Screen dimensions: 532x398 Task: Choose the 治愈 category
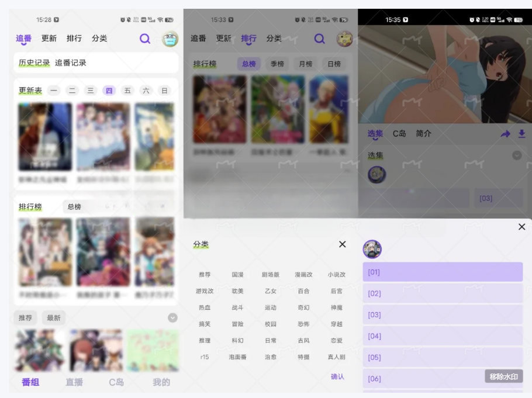click(x=271, y=357)
